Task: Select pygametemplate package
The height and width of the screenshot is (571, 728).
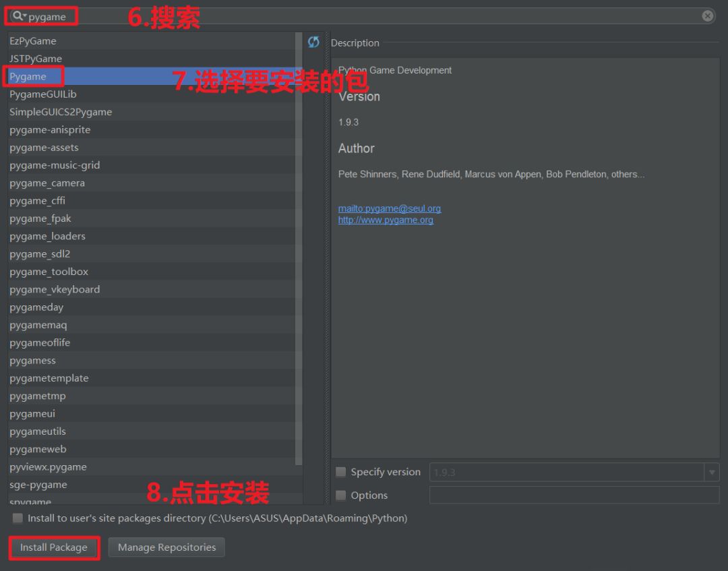Action: pyautogui.click(x=152, y=378)
